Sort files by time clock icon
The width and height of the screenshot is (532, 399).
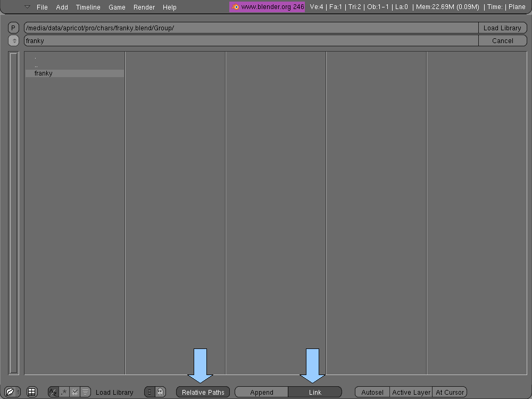(75, 392)
